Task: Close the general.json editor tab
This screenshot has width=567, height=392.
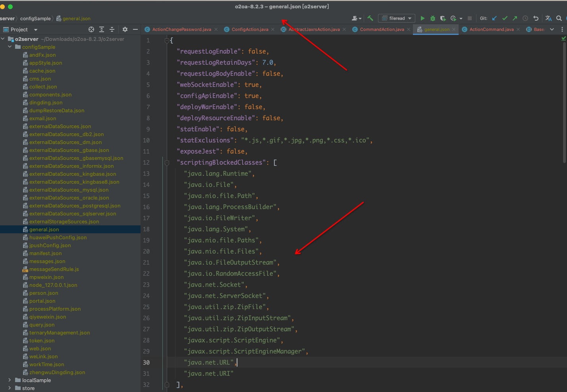Action: [x=454, y=29]
